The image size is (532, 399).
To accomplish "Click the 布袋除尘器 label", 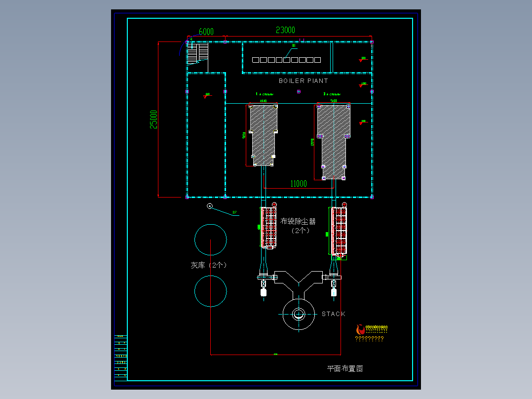I will [x=298, y=221].
